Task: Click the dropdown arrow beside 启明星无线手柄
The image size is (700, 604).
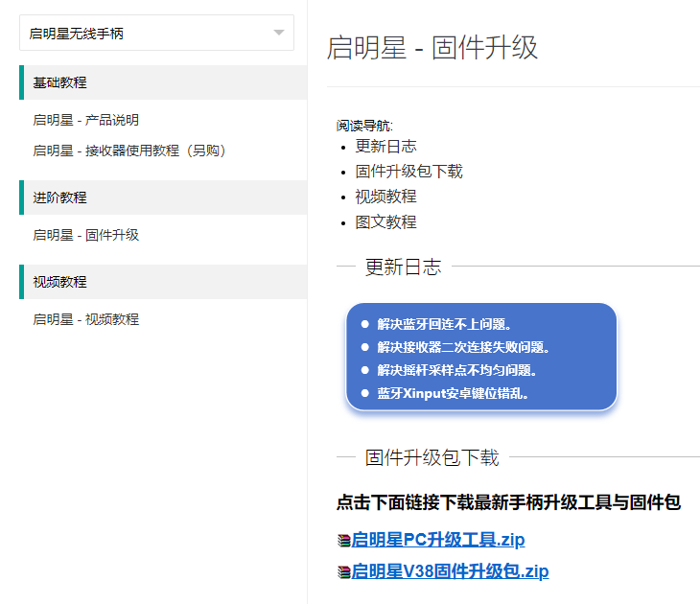Action: [x=279, y=33]
